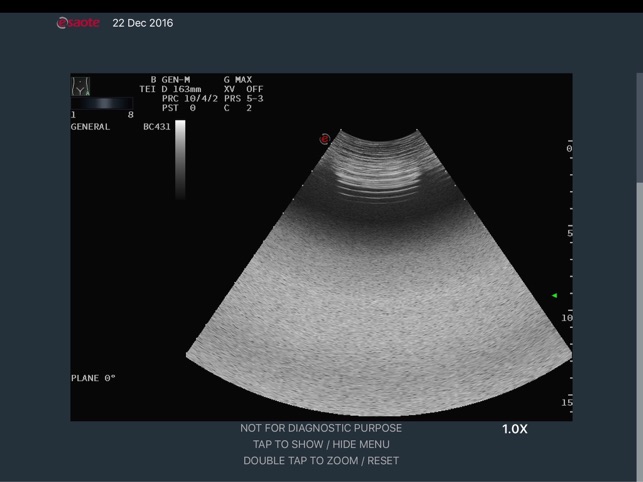Image resolution: width=643 pixels, height=482 pixels.
Task: Click the 1.0X zoom indicator
Action: click(515, 429)
